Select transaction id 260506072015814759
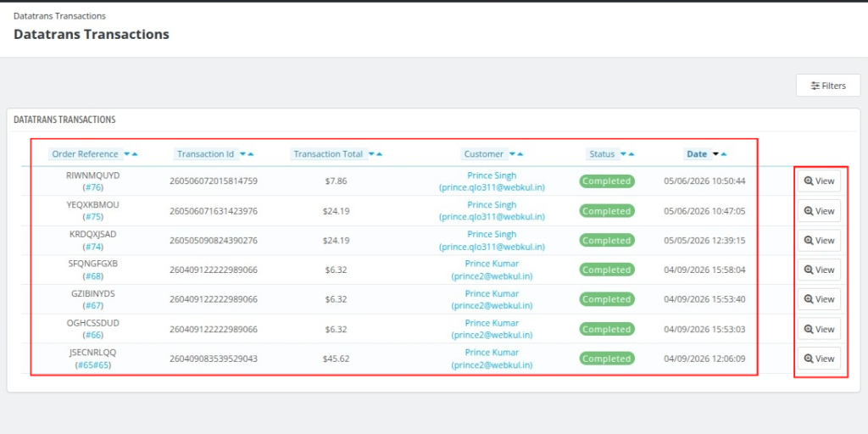 tap(213, 181)
